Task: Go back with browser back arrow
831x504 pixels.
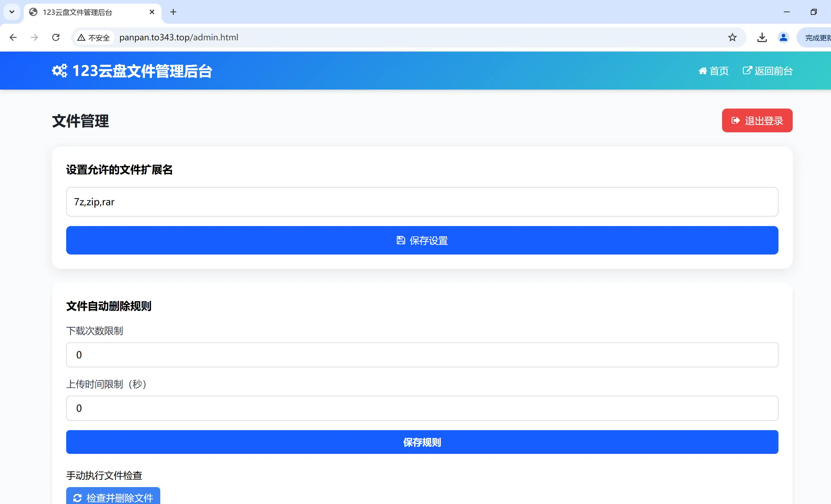Action: tap(13, 37)
